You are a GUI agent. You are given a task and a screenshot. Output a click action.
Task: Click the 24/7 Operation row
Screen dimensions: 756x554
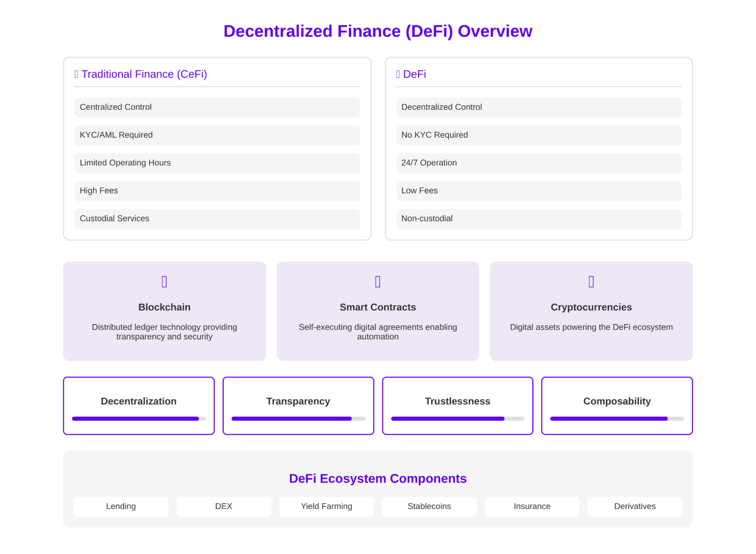pos(539,163)
